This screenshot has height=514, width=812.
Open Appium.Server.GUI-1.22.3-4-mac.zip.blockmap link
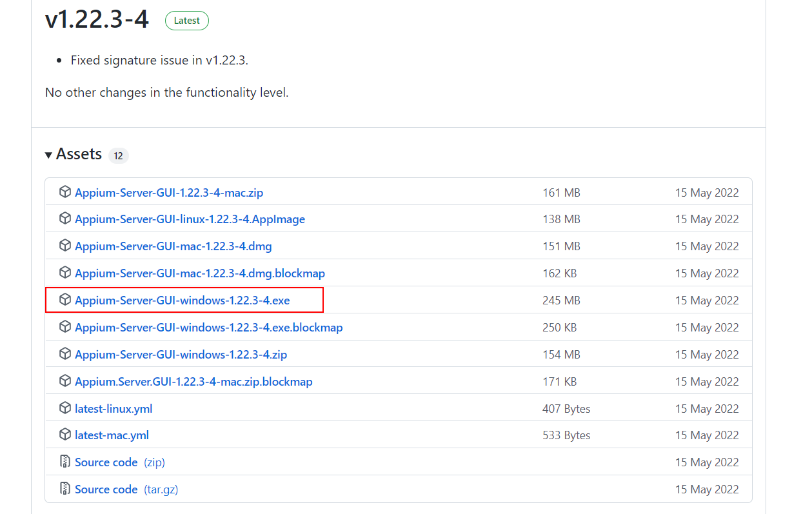click(x=193, y=382)
